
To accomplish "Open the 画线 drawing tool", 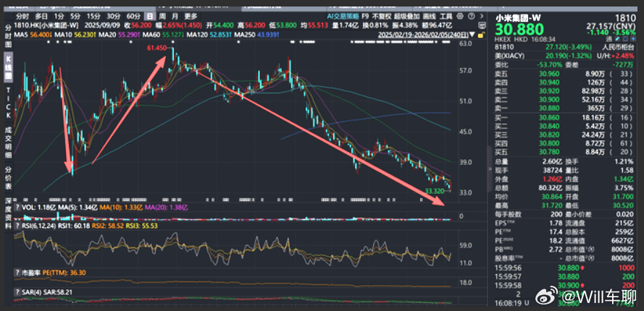I will click(429, 15).
